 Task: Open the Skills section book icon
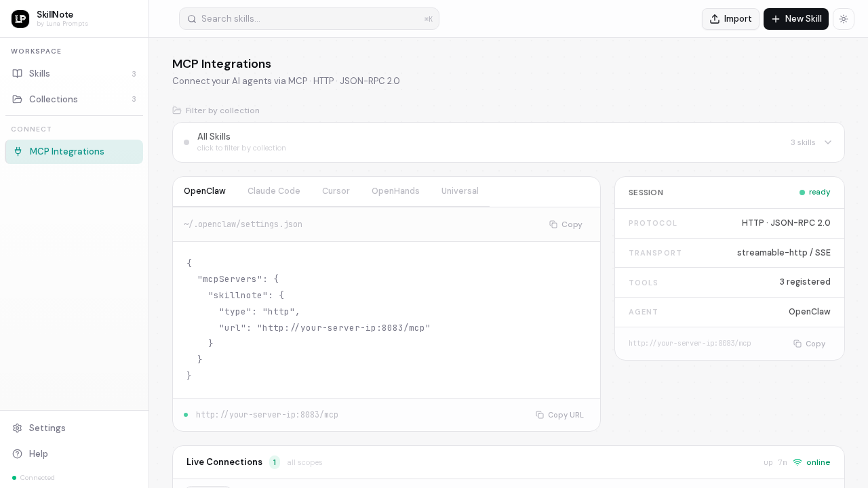tap(18, 73)
